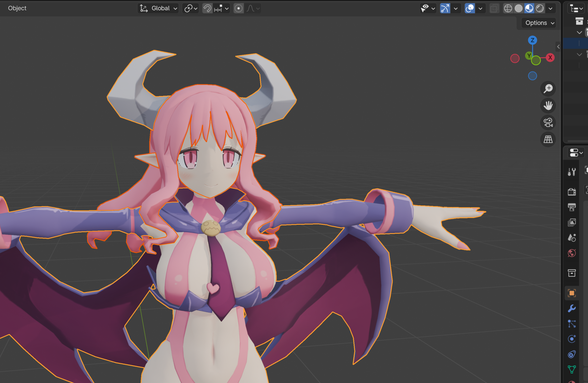Open the gizmo options dropdown arrow
The width and height of the screenshot is (588, 383).
click(456, 8)
